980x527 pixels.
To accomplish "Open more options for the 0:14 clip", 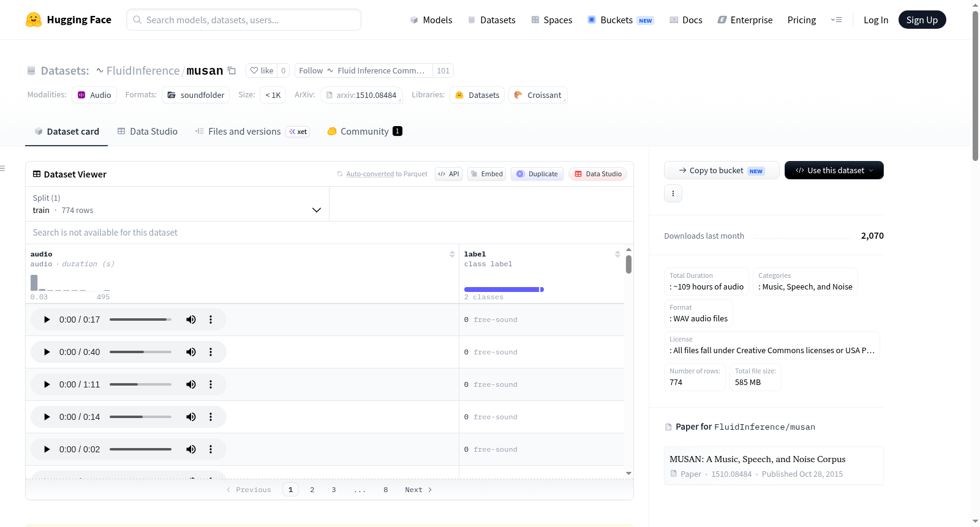I will 211,417.
